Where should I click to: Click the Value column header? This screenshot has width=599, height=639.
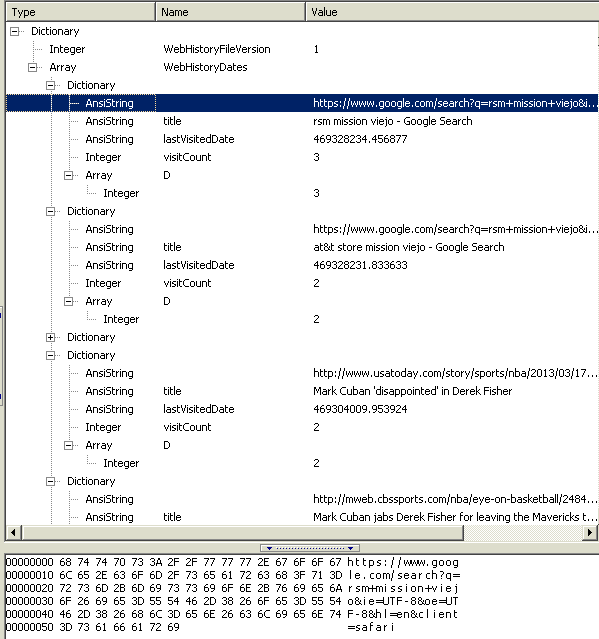[x=452, y=12]
